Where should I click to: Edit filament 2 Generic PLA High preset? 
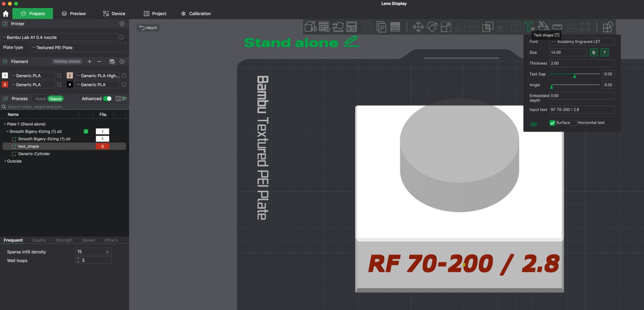[x=124, y=75]
